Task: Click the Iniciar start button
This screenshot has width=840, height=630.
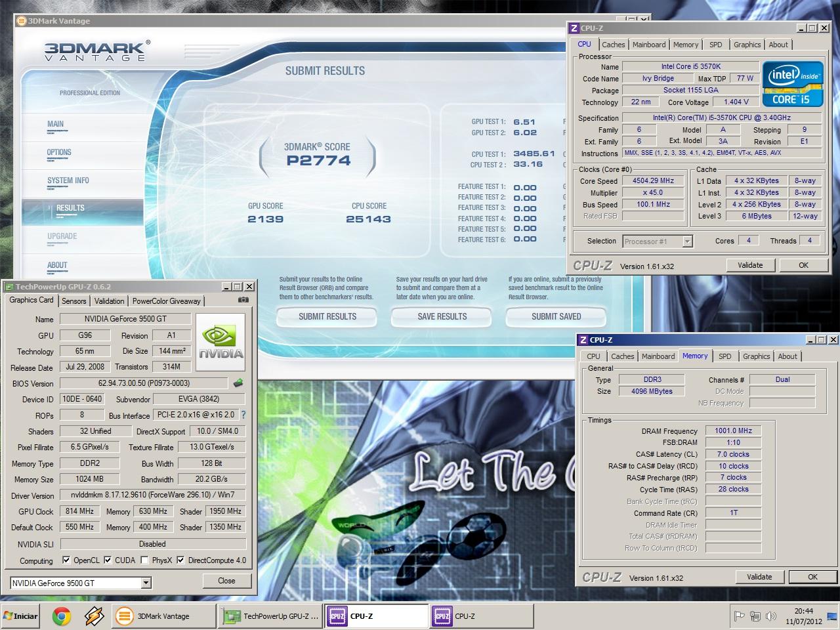Action: pos(20,616)
